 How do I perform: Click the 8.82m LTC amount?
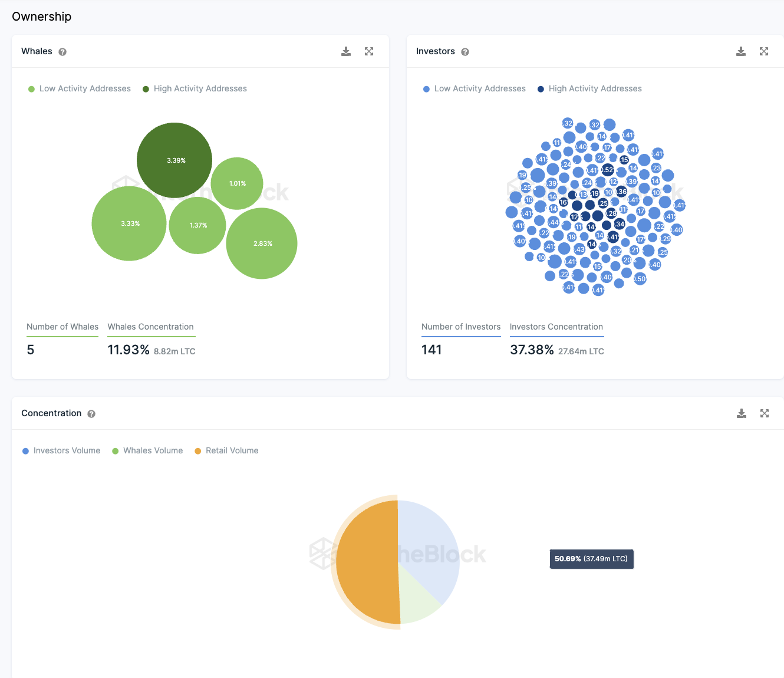[174, 351]
